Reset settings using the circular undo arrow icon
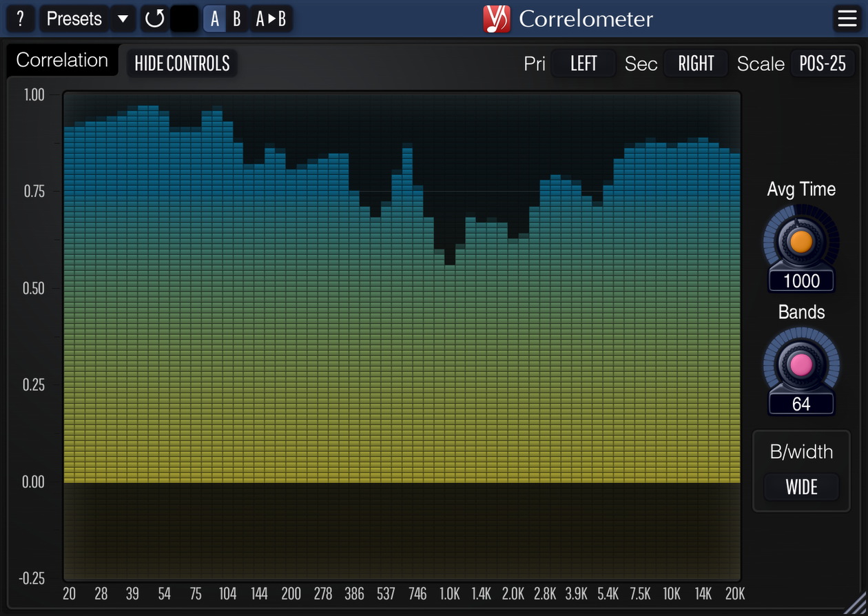 pyautogui.click(x=154, y=19)
